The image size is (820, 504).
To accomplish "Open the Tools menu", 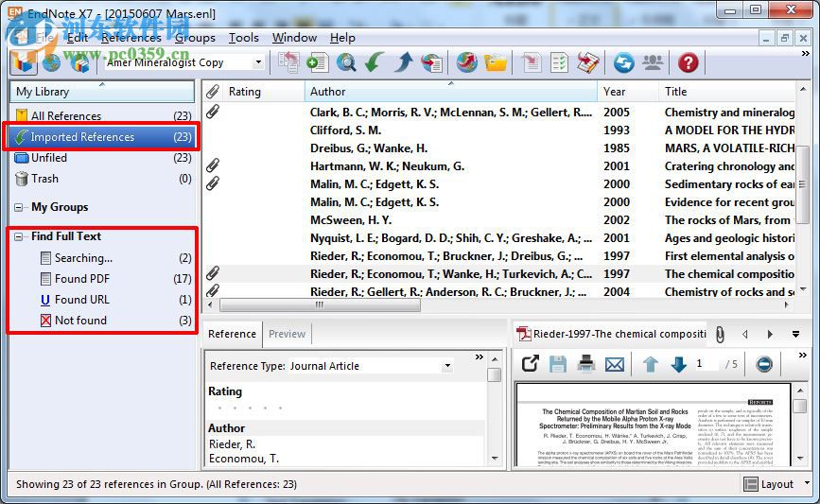I will [x=243, y=38].
